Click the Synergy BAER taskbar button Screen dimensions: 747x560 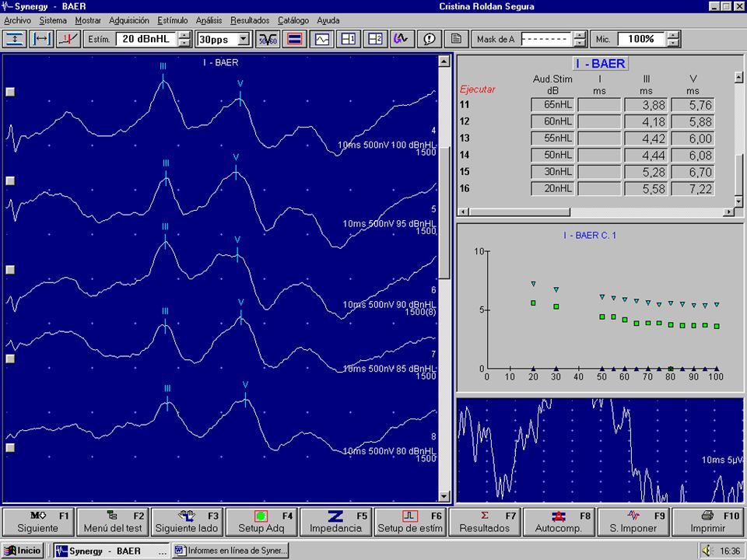pos(111,551)
